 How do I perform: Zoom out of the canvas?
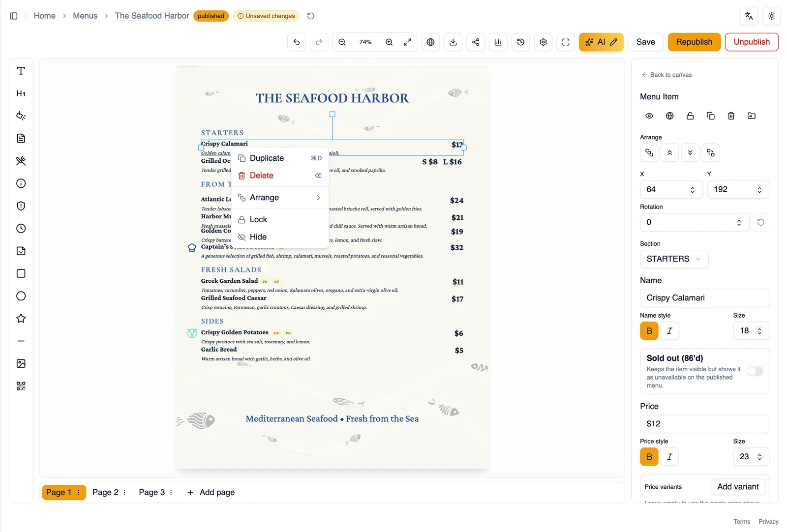pyautogui.click(x=342, y=42)
